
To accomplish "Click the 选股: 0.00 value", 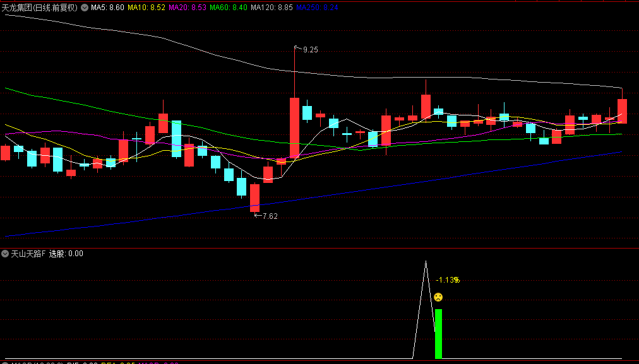I will tap(66, 254).
